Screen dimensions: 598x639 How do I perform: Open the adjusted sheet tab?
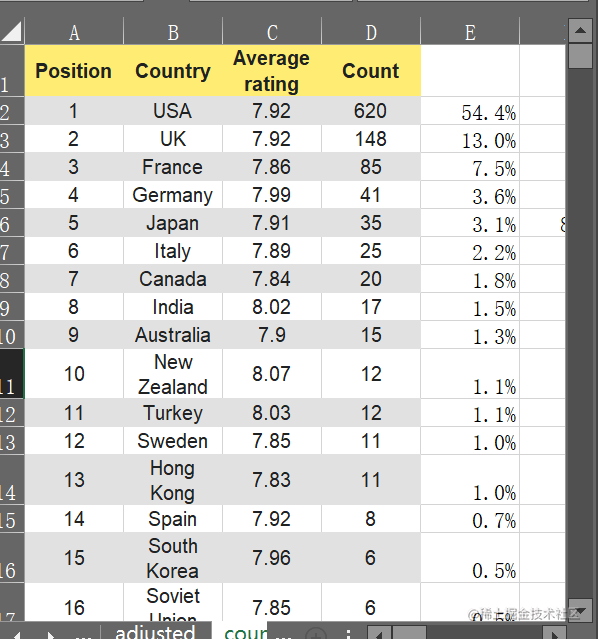pyautogui.click(x=155, y=631)
